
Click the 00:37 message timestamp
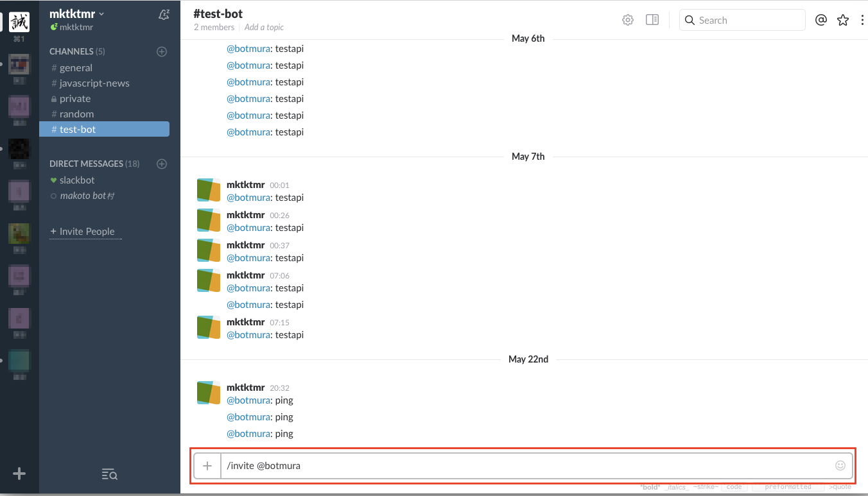coord(279,246)
